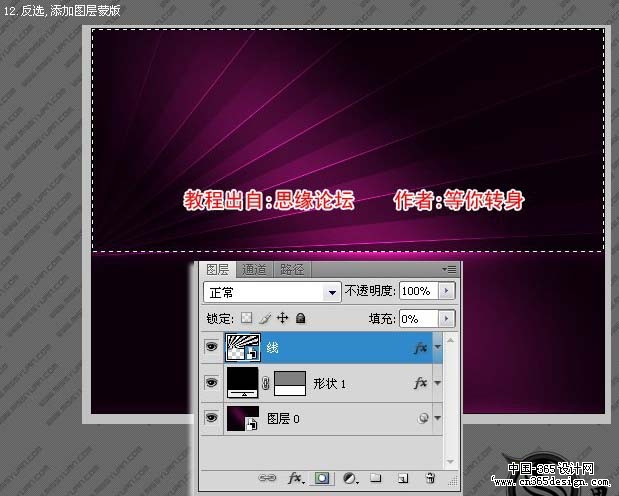
Task: Click the smart filter icon on 图层 0
Action: (x=423, y=418)
